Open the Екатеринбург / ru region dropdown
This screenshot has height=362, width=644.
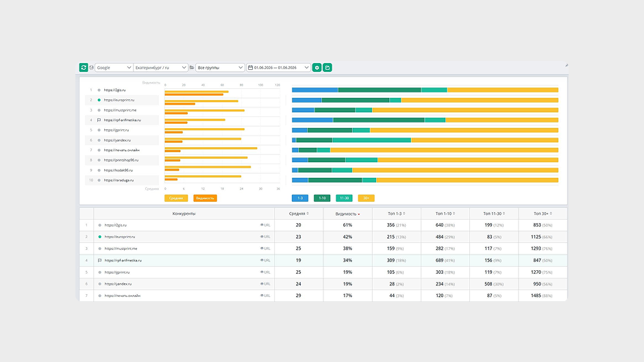click(160, 67)
